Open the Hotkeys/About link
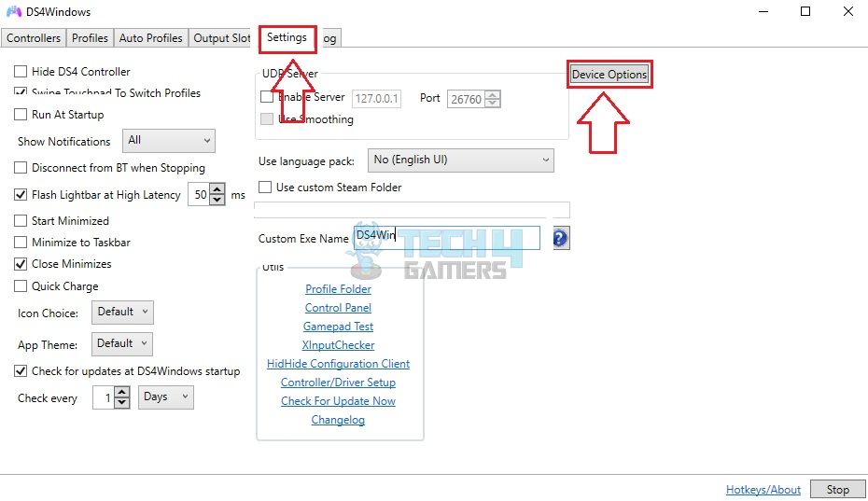Screen dimensions: 868x501 (763, 490)
